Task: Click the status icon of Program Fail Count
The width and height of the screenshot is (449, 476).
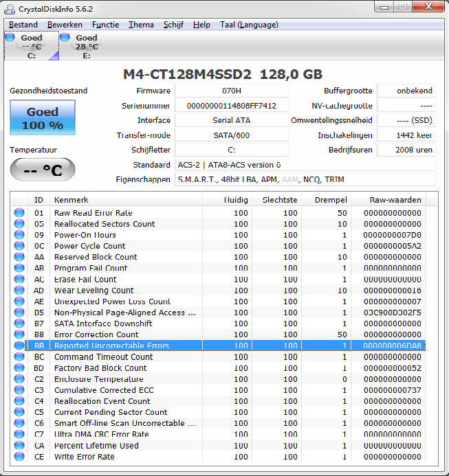Action: pos(19,268)
